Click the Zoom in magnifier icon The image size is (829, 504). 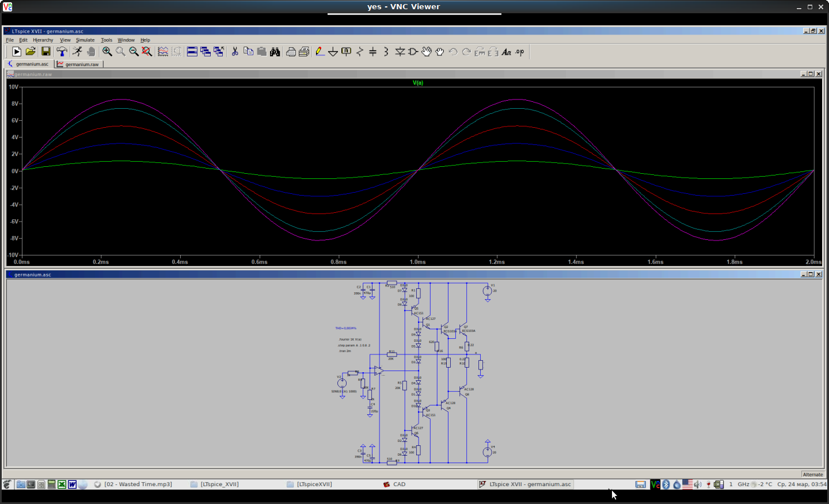107,52
